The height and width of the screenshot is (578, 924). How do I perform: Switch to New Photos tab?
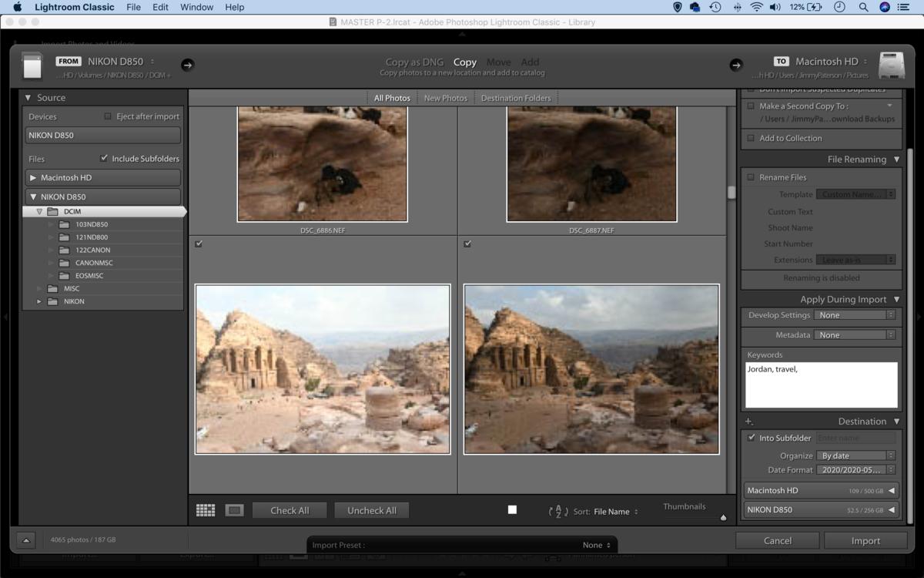(x=446, y=98)
